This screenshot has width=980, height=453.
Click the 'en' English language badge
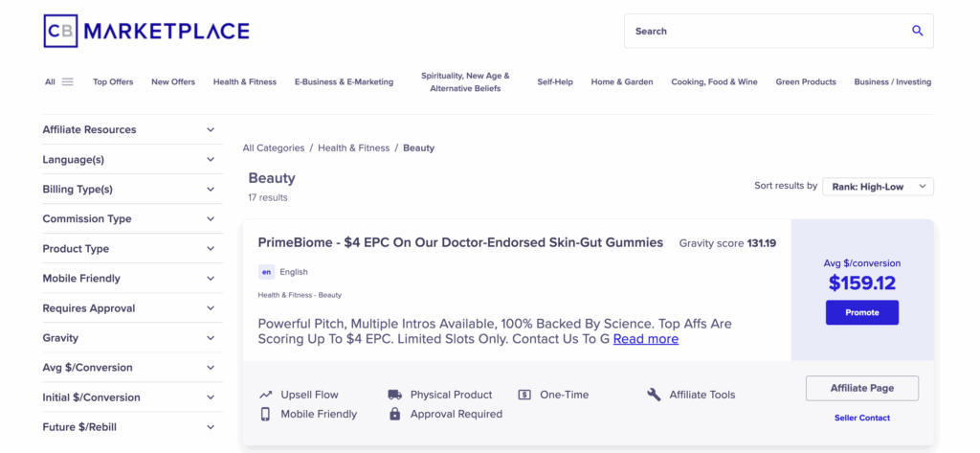[x=266, y=272]
